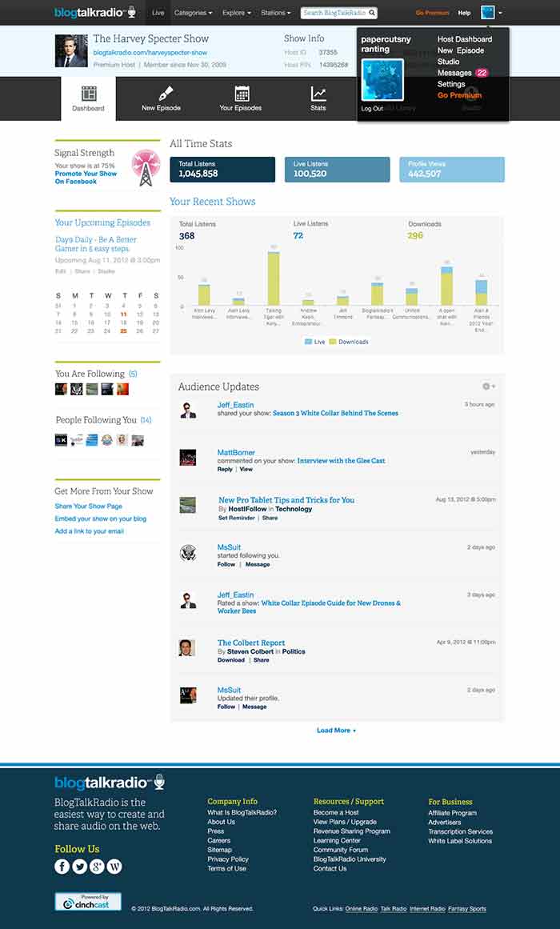This screenshot has width=560, height=929.
Task: Click the user avatar in top bar
Action: (488, 13)
